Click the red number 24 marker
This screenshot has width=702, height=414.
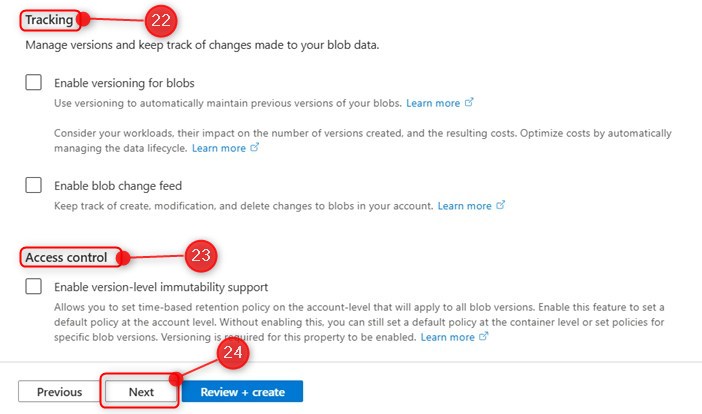click(x=233, y=352)
